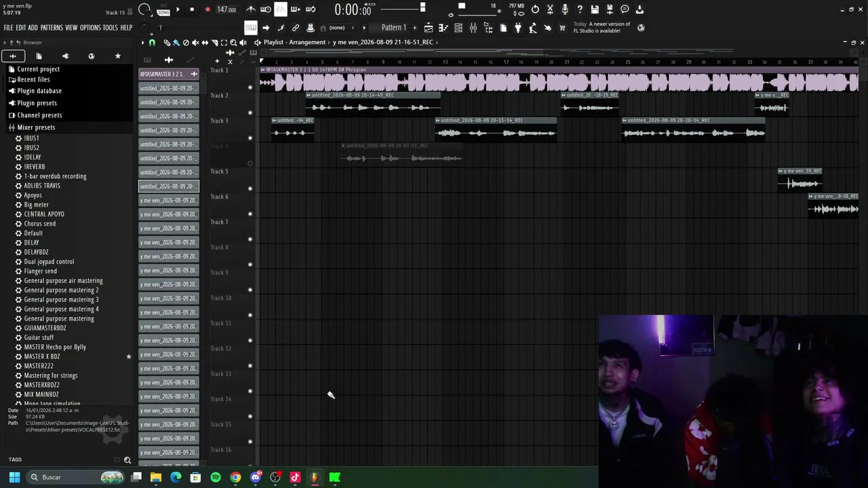868x488 pixels.
Task: Open the Windows Start button
Action: coord(14,477)
